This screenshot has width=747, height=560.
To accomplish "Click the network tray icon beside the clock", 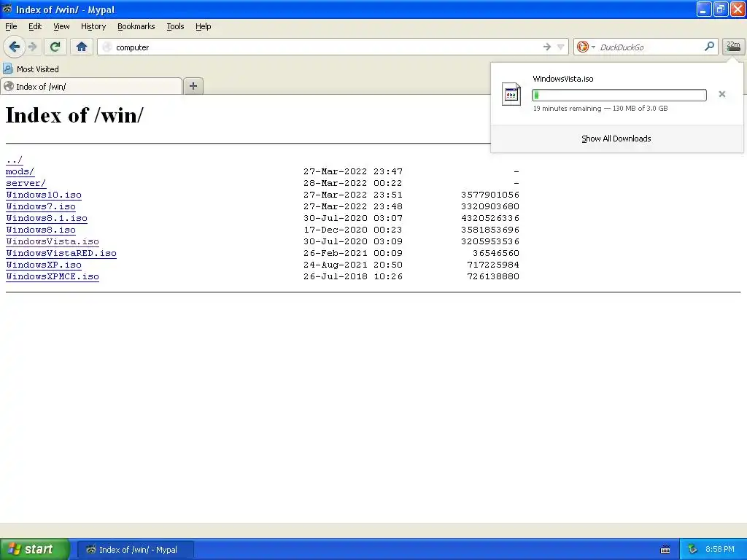I will pos(692,550).
